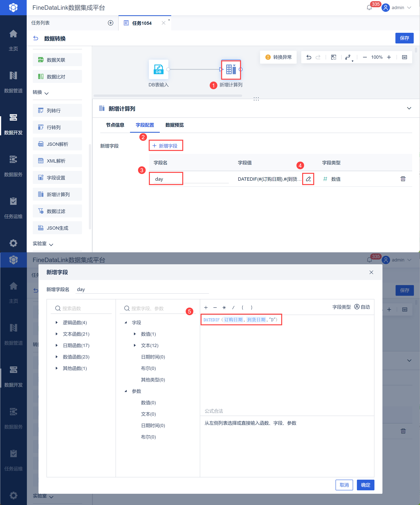
Task: Click the zoom in plus icon
Action: [389, 57]
